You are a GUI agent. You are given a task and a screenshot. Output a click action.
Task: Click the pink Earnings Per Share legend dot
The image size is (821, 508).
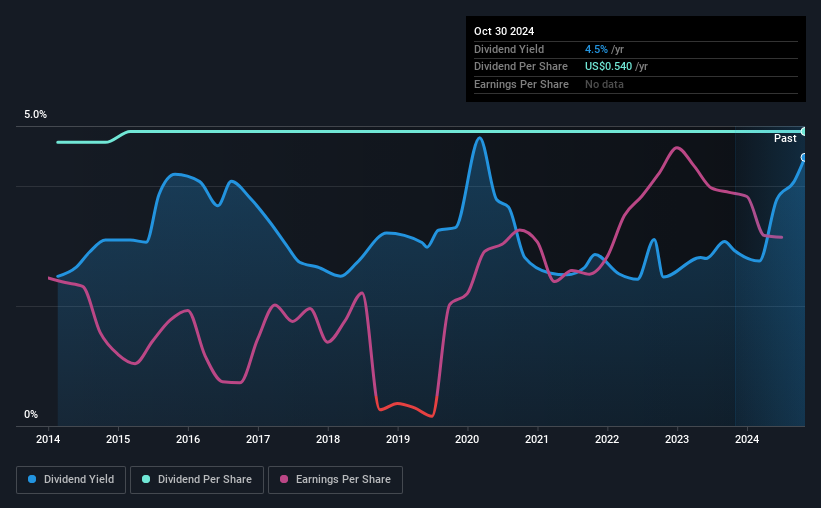point(284,479)
